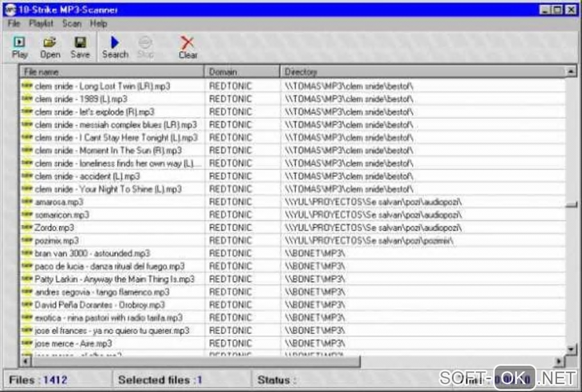Click the horizontal scrollbar right arrow
Viewport: 582px width, 392px height.
(559, 361)
